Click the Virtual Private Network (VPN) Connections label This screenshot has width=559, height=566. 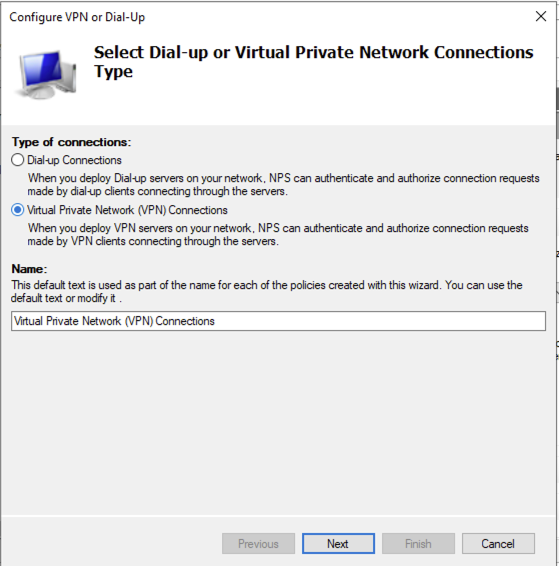127,210
